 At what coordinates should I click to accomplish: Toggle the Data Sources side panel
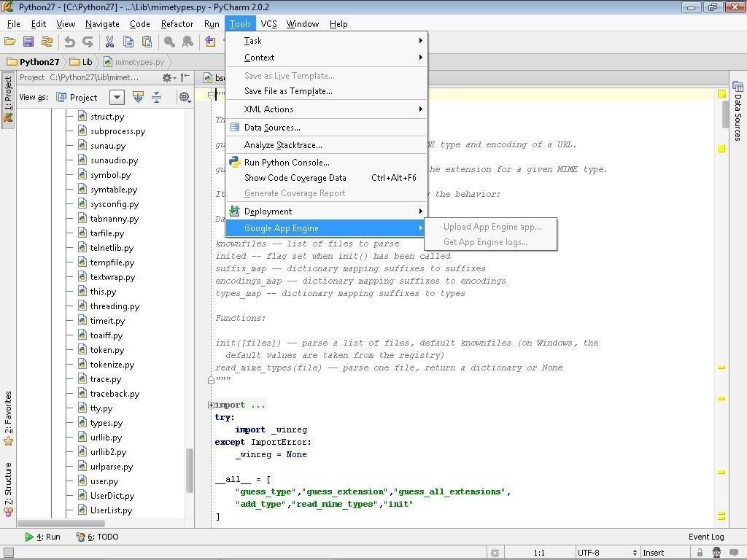point(738,111)
